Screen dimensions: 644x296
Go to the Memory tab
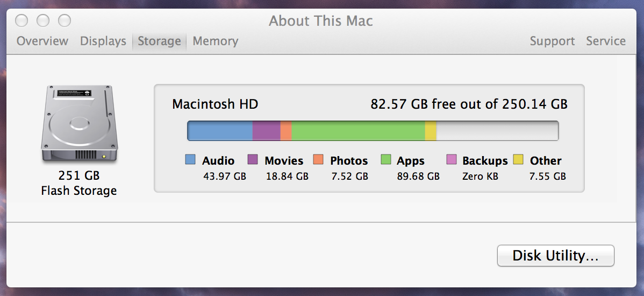pyautogui.click(x=215, y=41)
